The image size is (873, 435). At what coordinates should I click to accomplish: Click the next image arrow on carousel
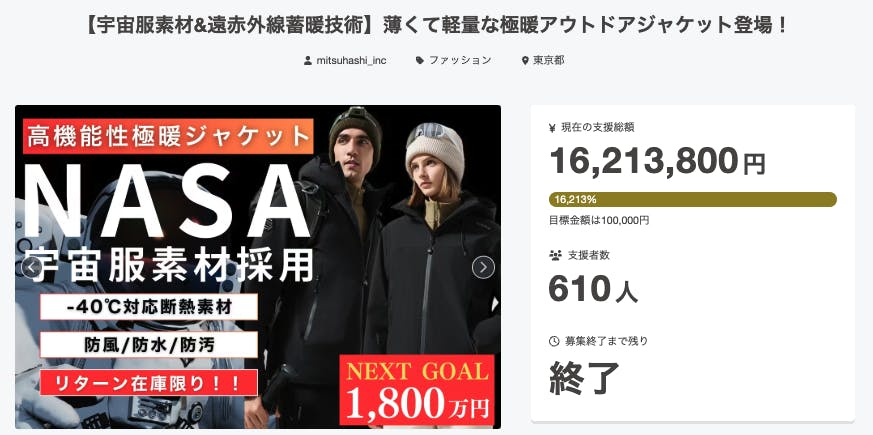483,267
